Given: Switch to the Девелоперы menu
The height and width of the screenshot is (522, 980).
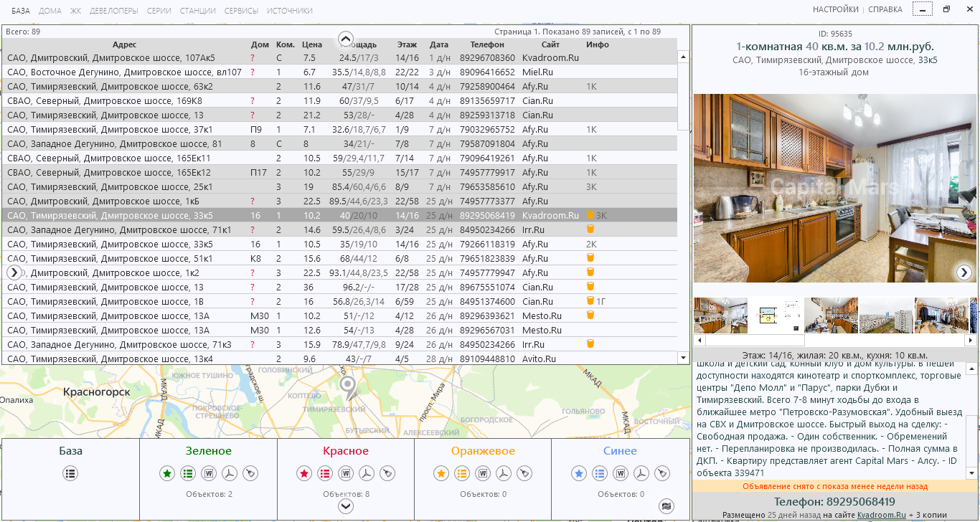Looking at the screenshot, I should [x=114, y=11].
